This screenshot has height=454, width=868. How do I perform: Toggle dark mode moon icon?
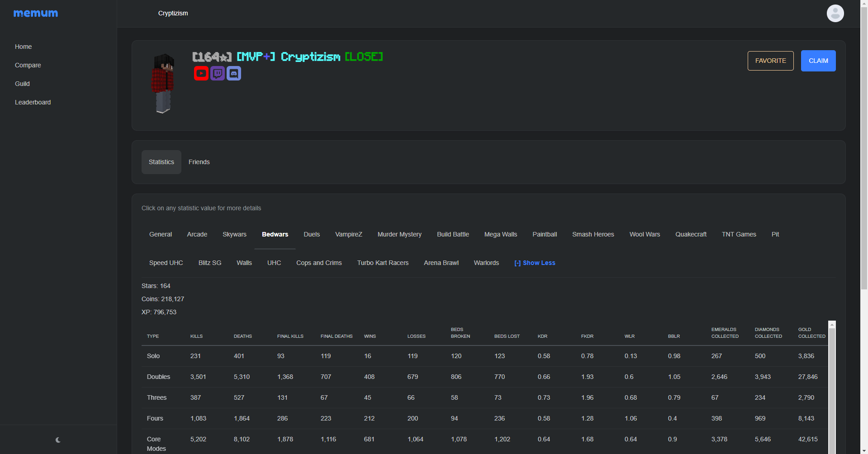click(58, 440)
